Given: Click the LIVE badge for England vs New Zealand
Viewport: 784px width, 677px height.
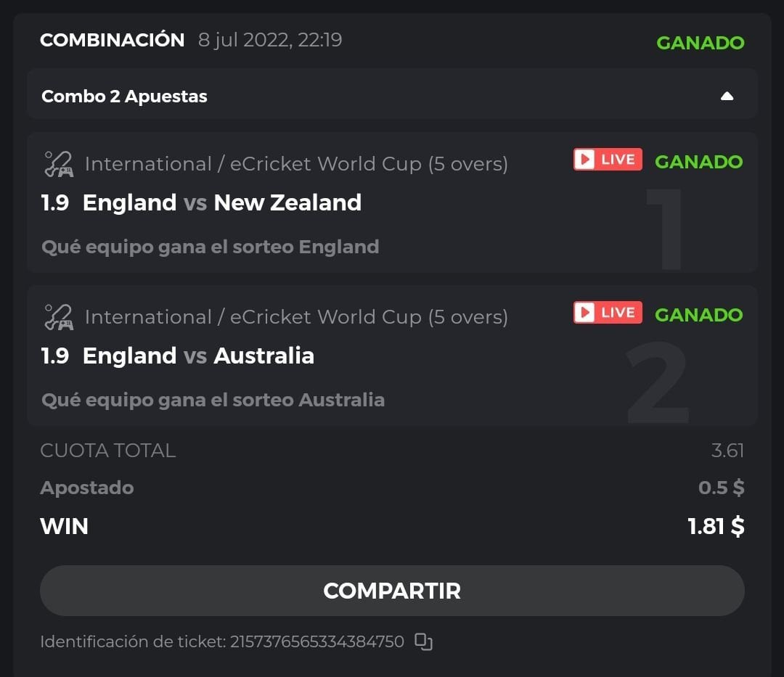Looking at the screenshot, I should coord(608,160).
